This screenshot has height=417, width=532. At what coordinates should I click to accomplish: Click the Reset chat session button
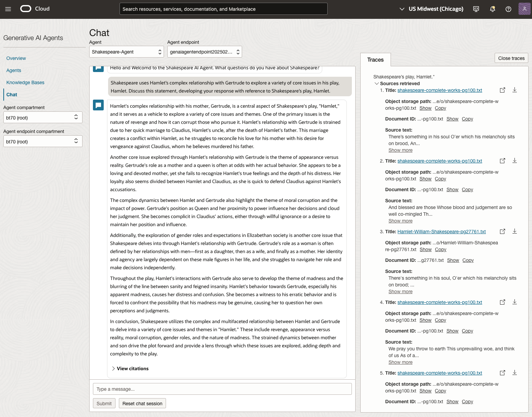(x=142, y=404)
